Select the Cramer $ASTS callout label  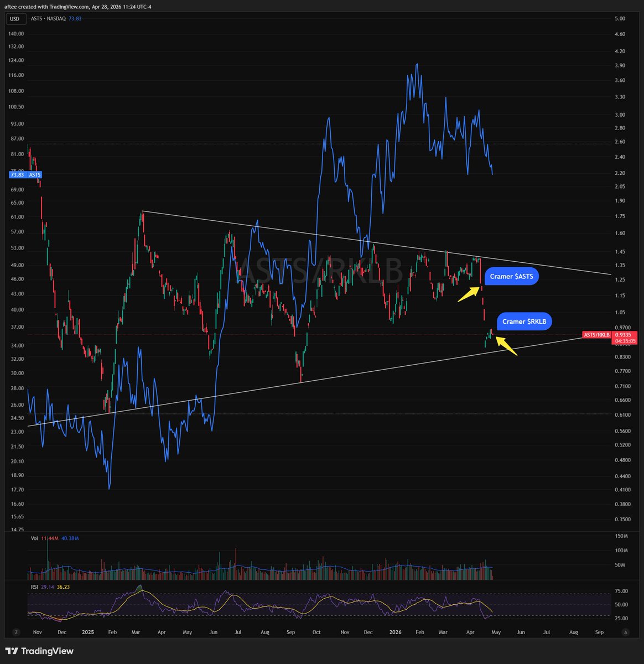click(512, 276)
